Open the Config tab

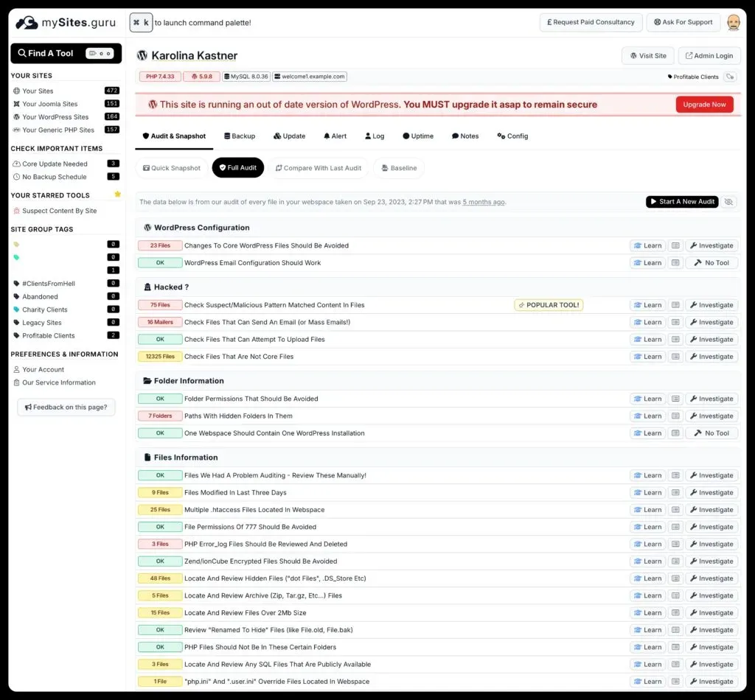pyautogui.click(x=512, y=136)
